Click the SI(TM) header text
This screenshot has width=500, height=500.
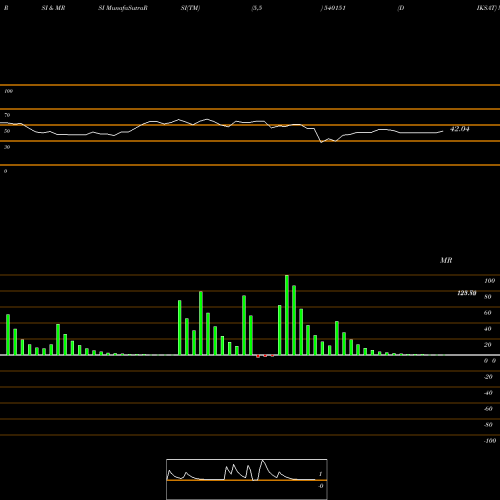point(190,8)
